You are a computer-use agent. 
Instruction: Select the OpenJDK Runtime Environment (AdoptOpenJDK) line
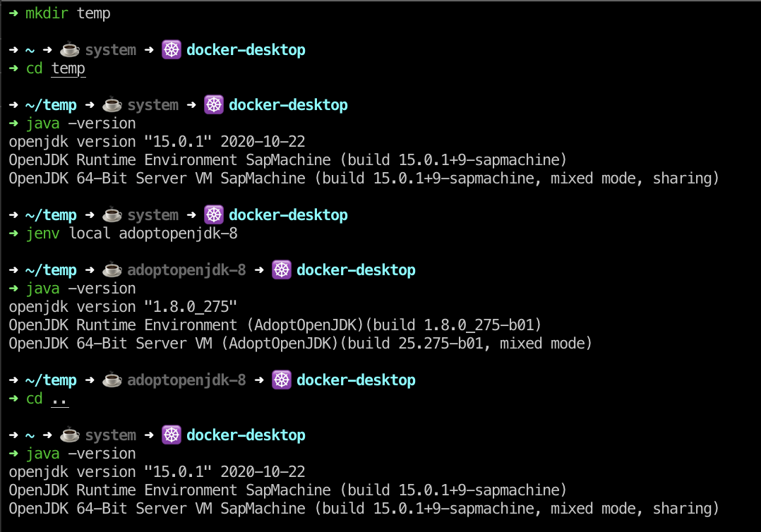[275, 325]
